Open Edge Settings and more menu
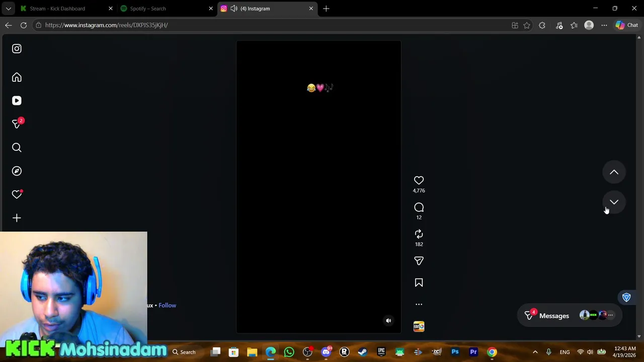Screen dimensions: 644x362 (604, 25)
